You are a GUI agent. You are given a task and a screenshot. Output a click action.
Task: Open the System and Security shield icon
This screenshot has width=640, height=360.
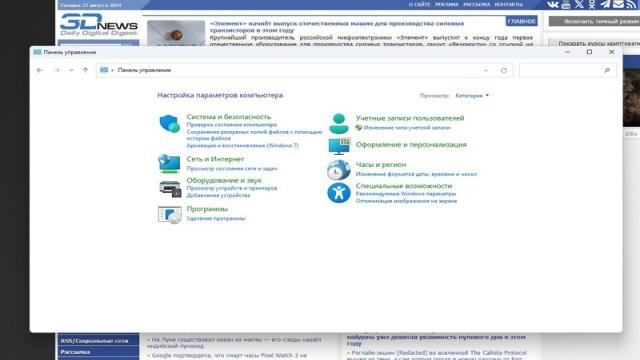click(x=169, y=123)
